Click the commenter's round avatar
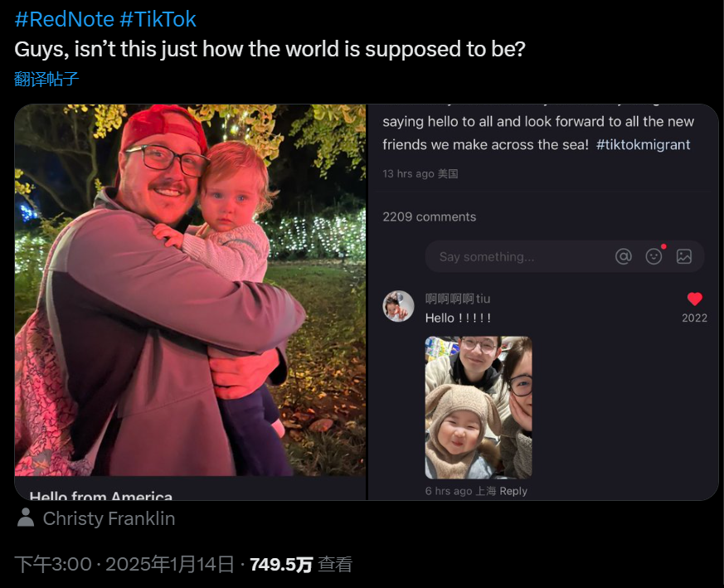 click(x=398, y=306)
